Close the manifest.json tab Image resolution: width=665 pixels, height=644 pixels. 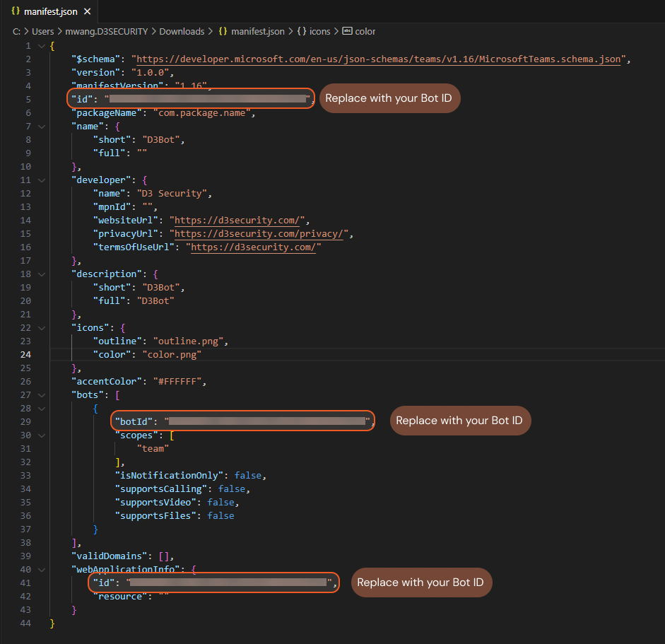[x=88, y=11]
